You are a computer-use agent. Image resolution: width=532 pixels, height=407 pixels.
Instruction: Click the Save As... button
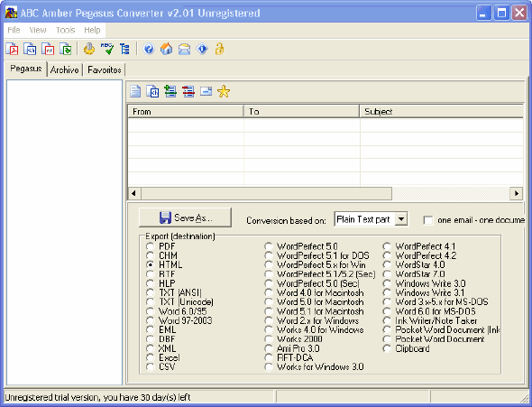click(x=185, y=217)
